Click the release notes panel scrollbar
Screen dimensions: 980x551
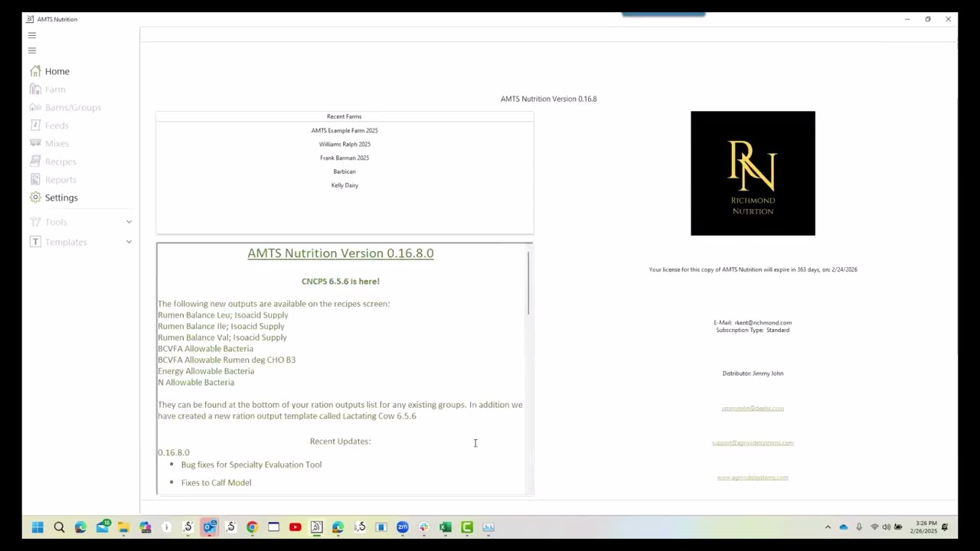point(528,283)
